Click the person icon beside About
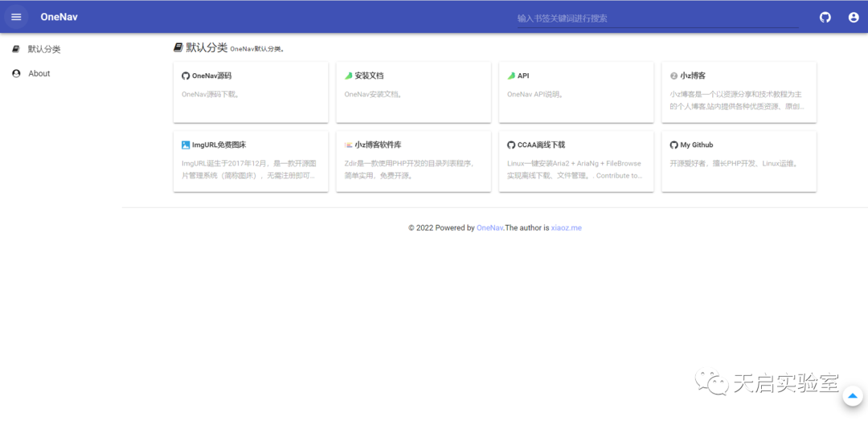 [16, 74]
